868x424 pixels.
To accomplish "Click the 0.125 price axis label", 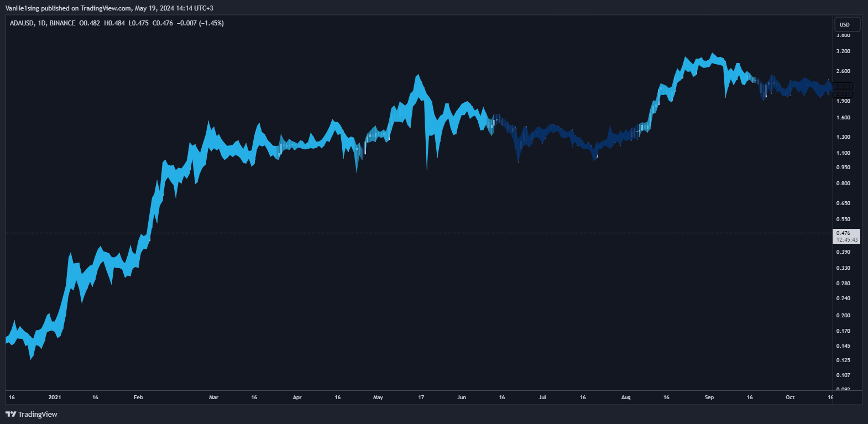I will pyautogui.click(x=843, y=360).
